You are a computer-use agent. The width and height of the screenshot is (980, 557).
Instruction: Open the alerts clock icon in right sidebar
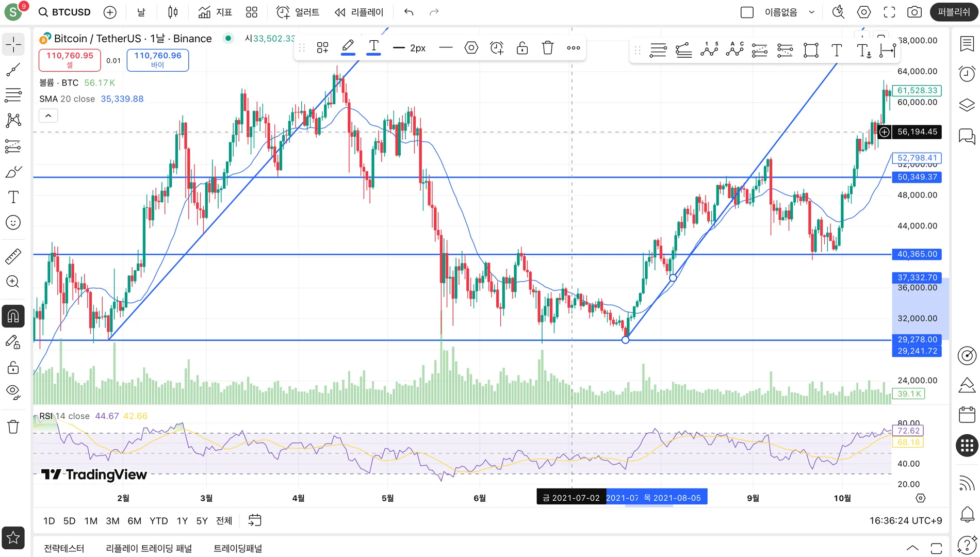[x=967, y=74]
